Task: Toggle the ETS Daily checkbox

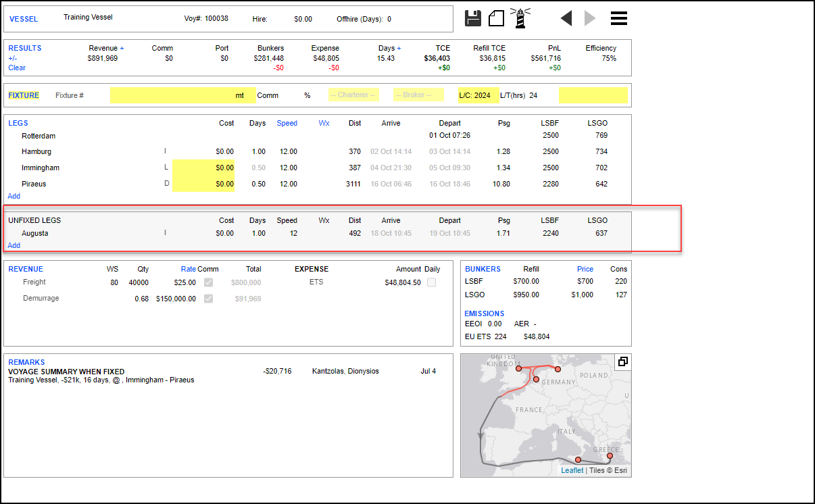Action: [x=431, y=282]
